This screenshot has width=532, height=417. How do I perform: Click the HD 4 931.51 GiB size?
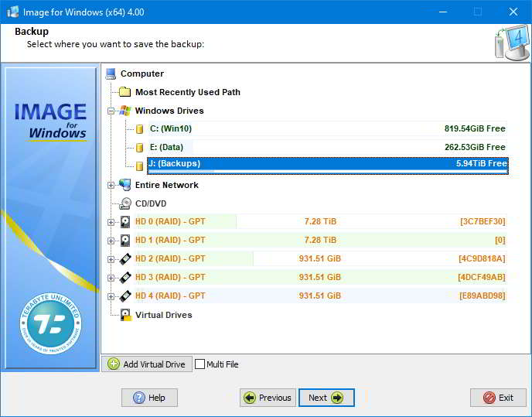click(319, 296)
